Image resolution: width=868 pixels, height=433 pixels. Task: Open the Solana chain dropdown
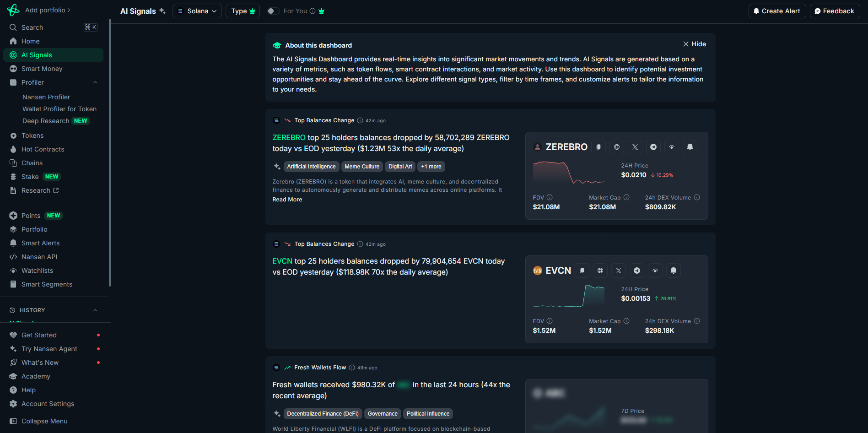[197, 11]
